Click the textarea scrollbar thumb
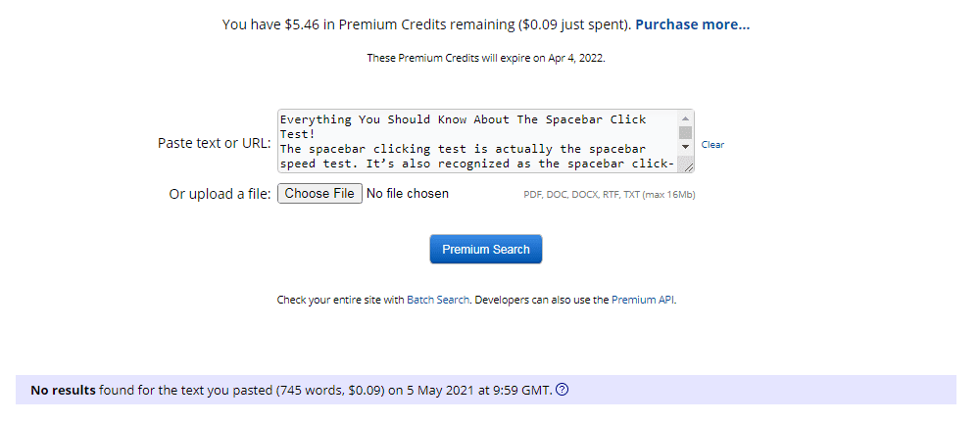 686,132
